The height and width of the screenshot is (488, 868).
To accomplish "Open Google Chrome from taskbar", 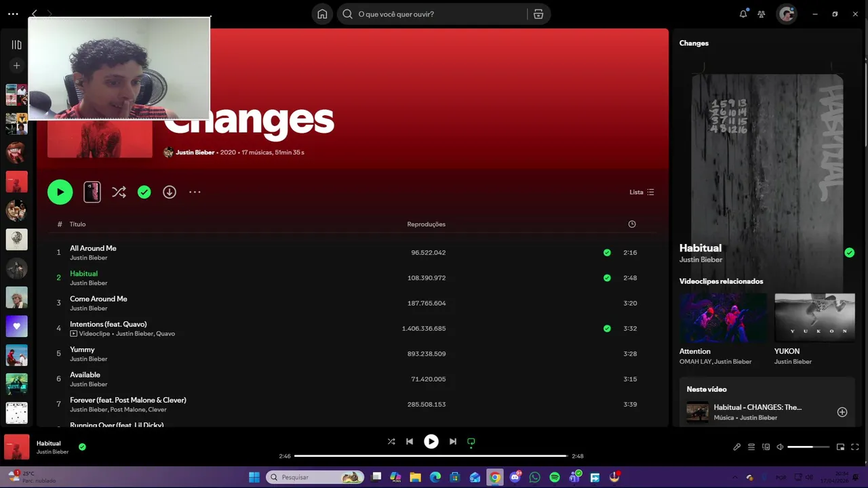I will pyautogui.click(x=495, y=477).
